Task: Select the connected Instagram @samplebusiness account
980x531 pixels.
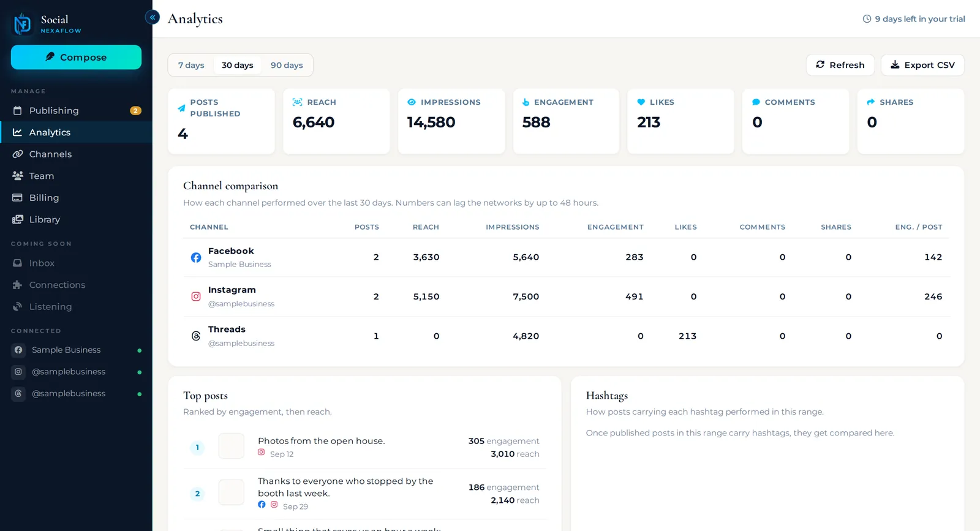Action: click(76, 372)
